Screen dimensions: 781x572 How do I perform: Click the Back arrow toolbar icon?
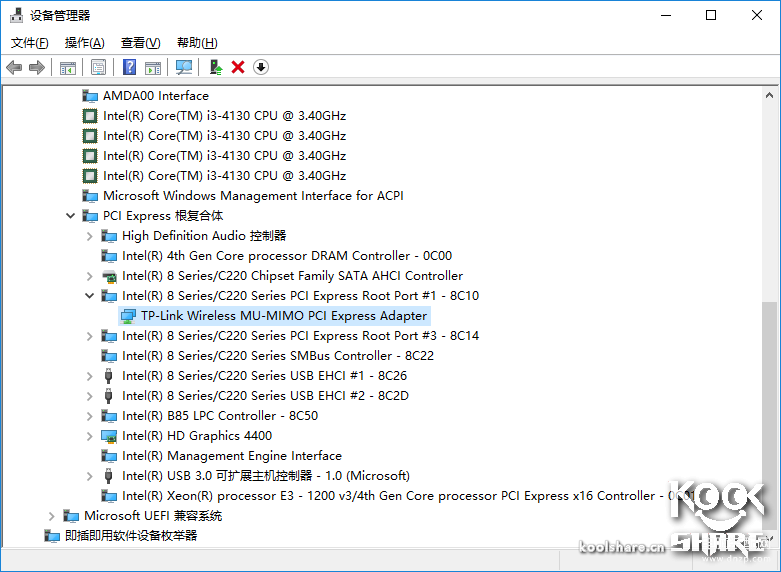click(14, 67)
